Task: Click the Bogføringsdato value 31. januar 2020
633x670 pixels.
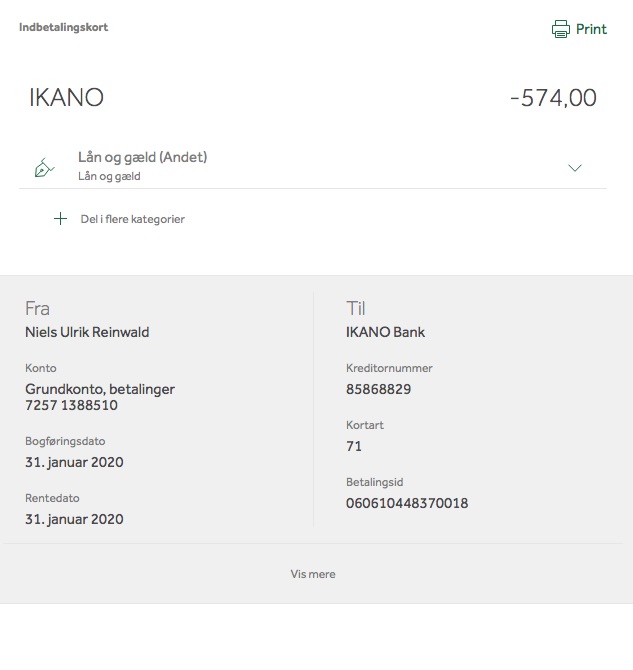Action: 74,462
